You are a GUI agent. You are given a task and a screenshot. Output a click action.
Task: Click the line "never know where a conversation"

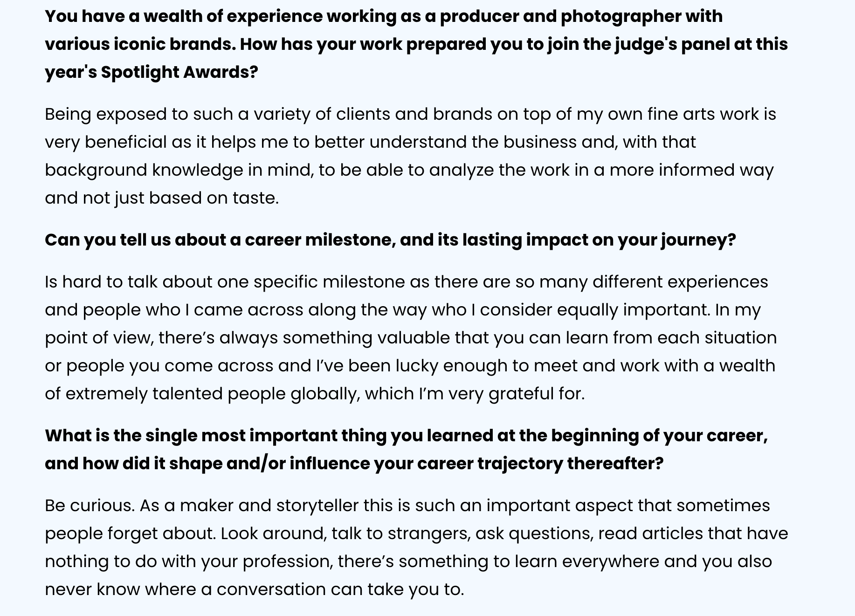click(x=254, y=589)
